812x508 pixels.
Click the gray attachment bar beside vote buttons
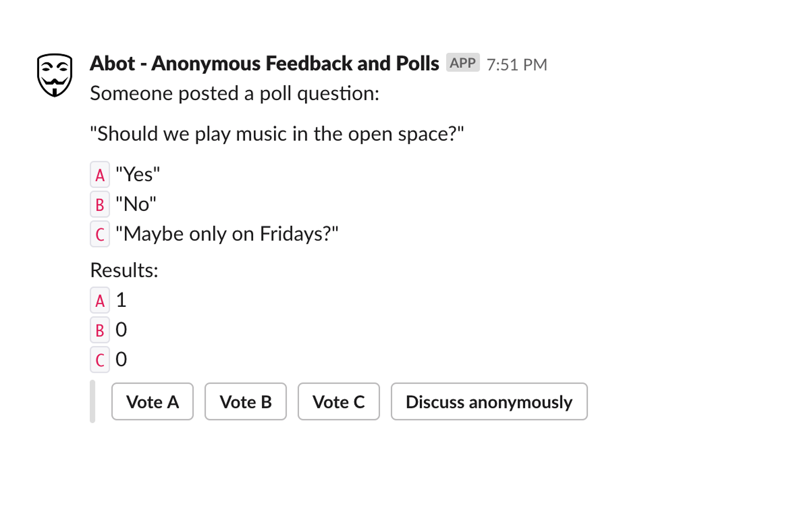(x=92, y=401)
